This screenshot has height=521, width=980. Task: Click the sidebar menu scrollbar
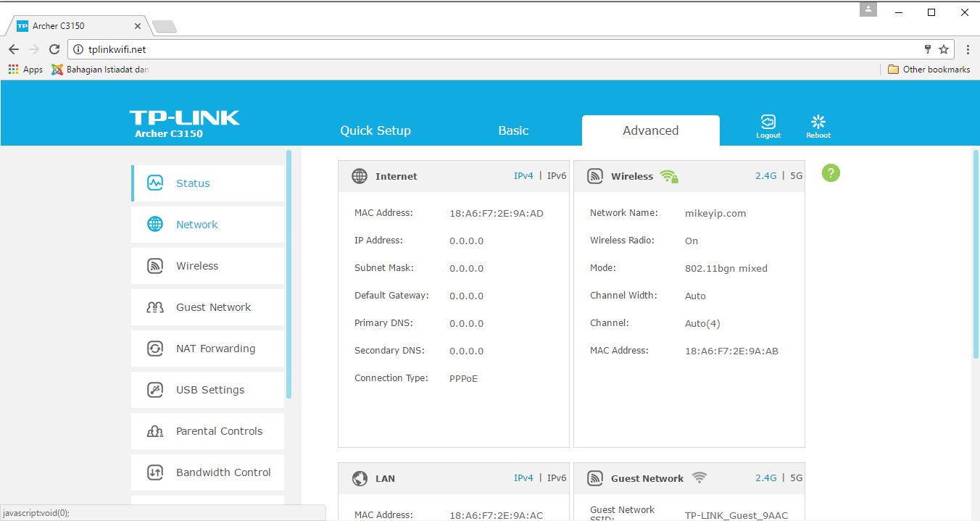288,274
